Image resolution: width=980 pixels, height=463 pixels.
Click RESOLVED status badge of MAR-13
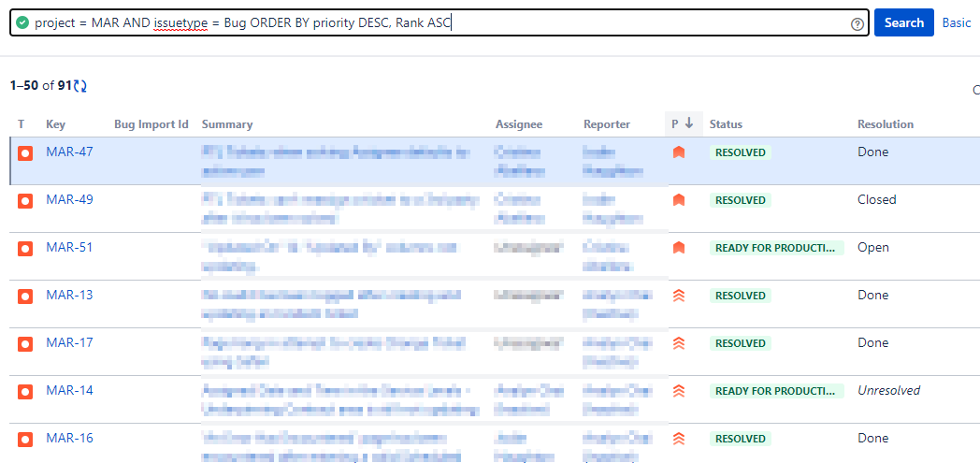point(741,296)
